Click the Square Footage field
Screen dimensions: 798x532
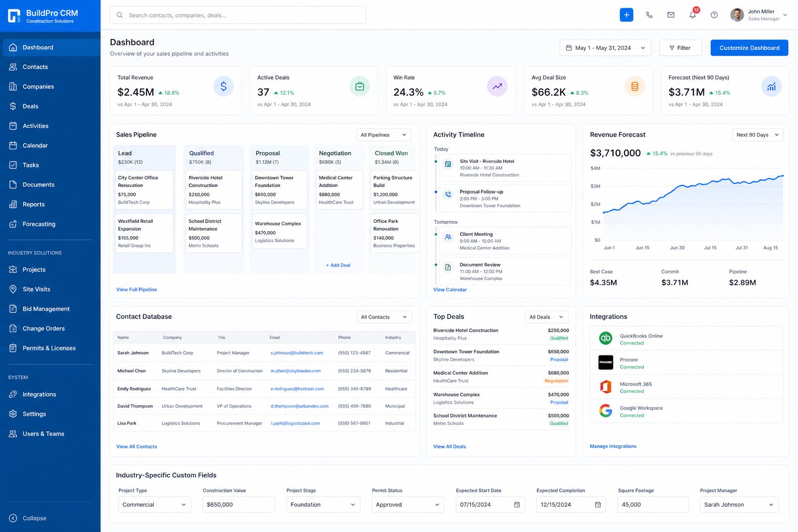point(653,504)
